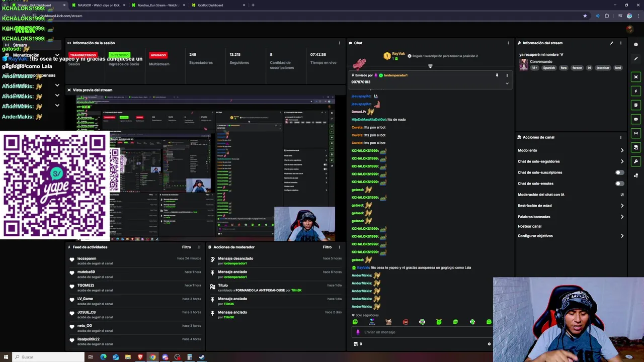The width and height of the screenshot is (644, 362).
Task: Click the info icon in right sidebar
Action: (636, 45)
